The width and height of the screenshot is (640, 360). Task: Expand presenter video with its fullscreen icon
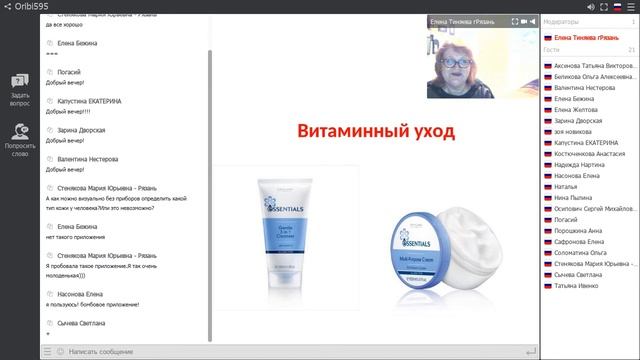click(515, 22)
